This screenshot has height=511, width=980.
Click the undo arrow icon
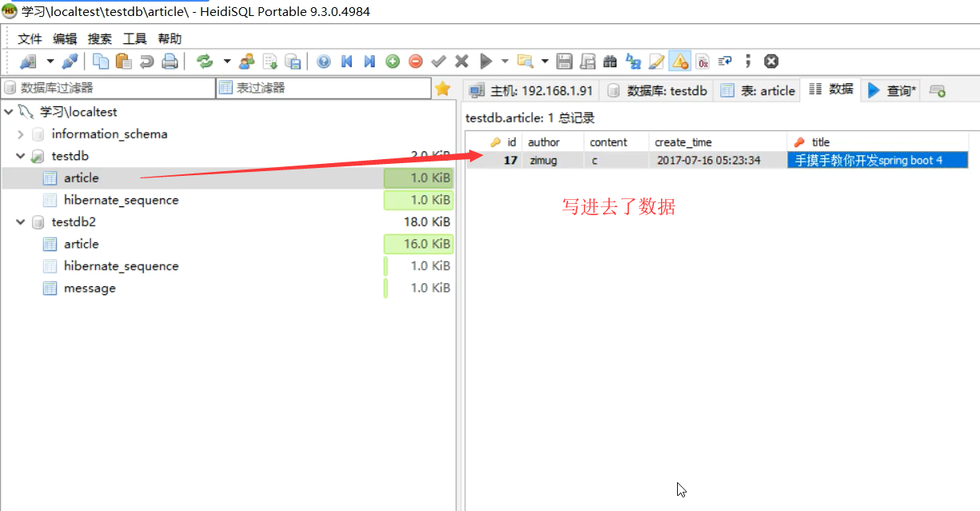(146, 62)
